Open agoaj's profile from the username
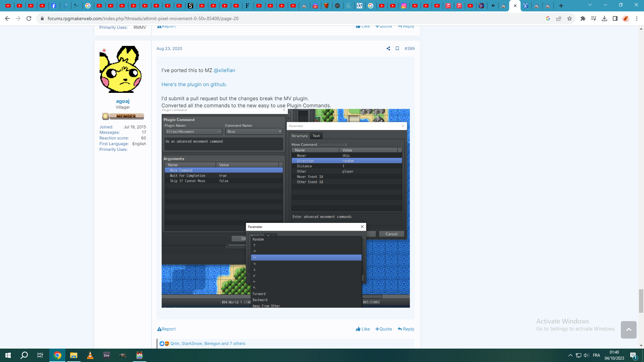This screenshot has width=644, height=362. pyautogui.click(x=123, y=101)
